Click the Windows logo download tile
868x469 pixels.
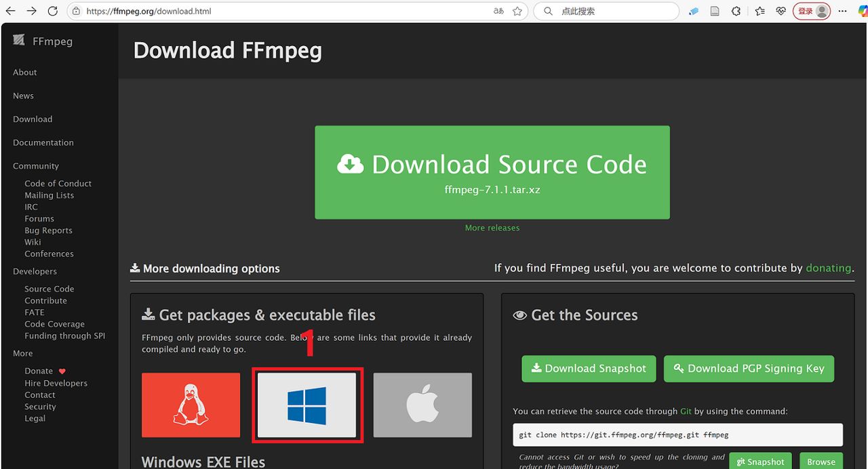307,405
